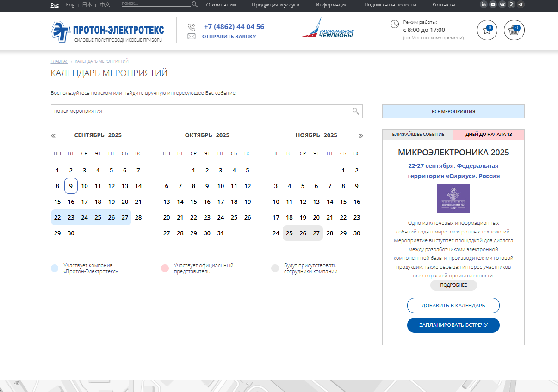
Task: Click the VK social network icon
Action: (x=502, y=5)
